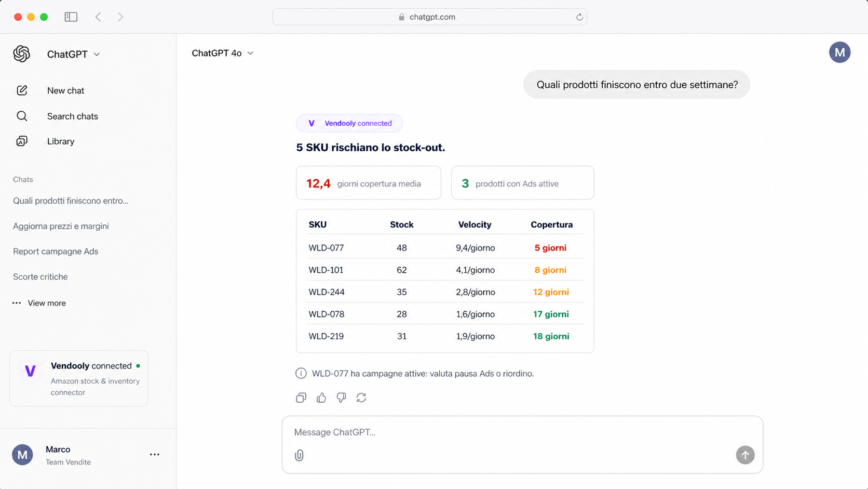Viewport: 868px width, 489px height.
Task: Select SKU cell WLD-244
Action: click(x=327, y=292)
